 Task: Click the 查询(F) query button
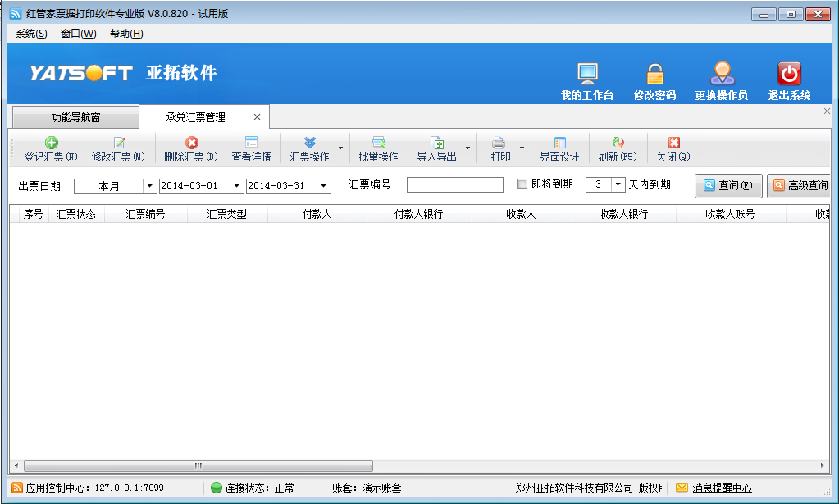(x=726, y=185)
